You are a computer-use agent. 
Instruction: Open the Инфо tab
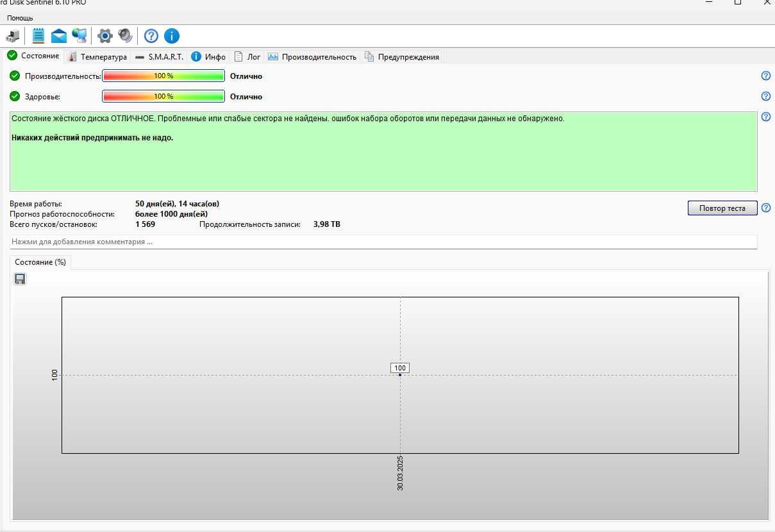click(208, 57)
